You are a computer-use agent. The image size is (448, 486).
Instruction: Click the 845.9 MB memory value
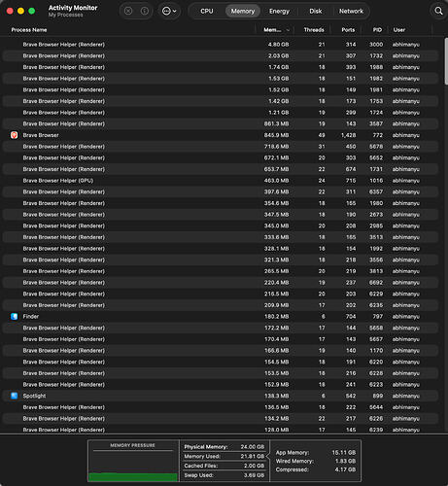pyautogui.click(x=276, y=135)
